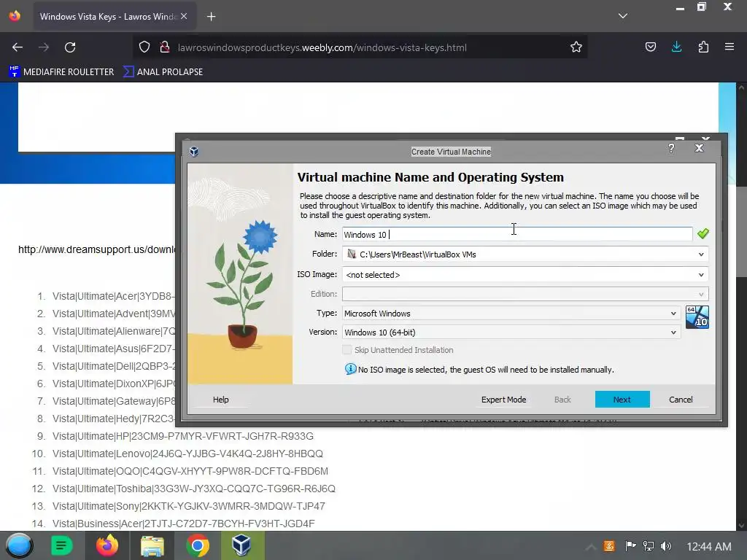Click the 12:44 AM clock
Viewport: 747px width, 560px height.
pos(709,546)
